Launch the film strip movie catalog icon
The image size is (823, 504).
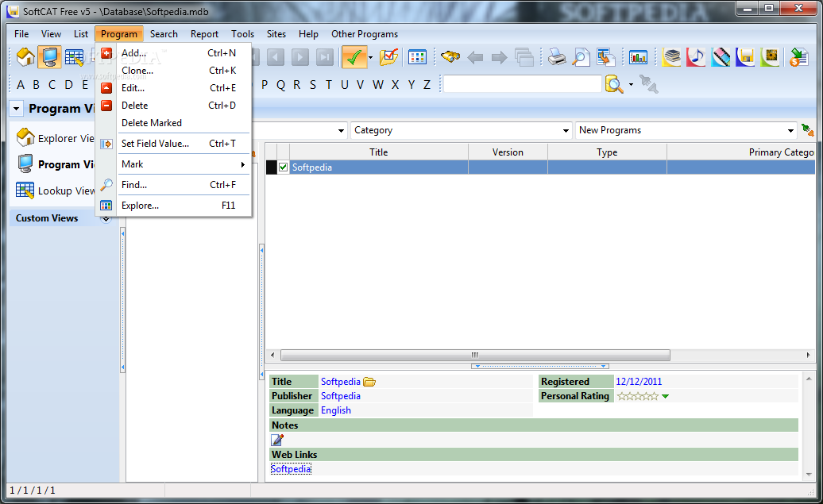pyautogui.click(x=721, y=56)
